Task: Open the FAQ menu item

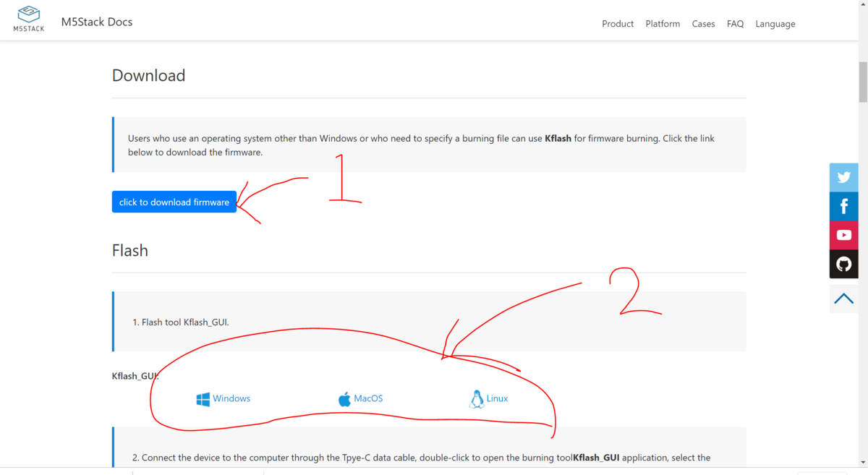Action: click(735, 24)
